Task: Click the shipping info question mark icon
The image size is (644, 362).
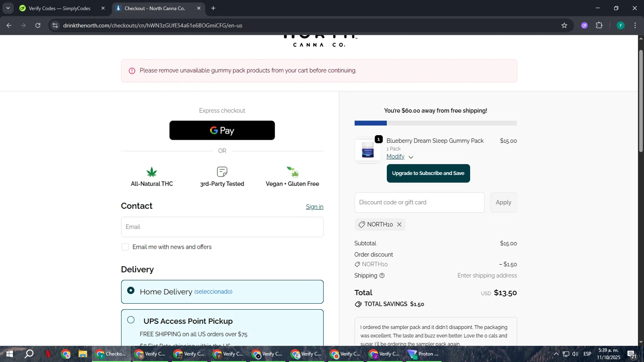Action: click(x=382, y=276)
